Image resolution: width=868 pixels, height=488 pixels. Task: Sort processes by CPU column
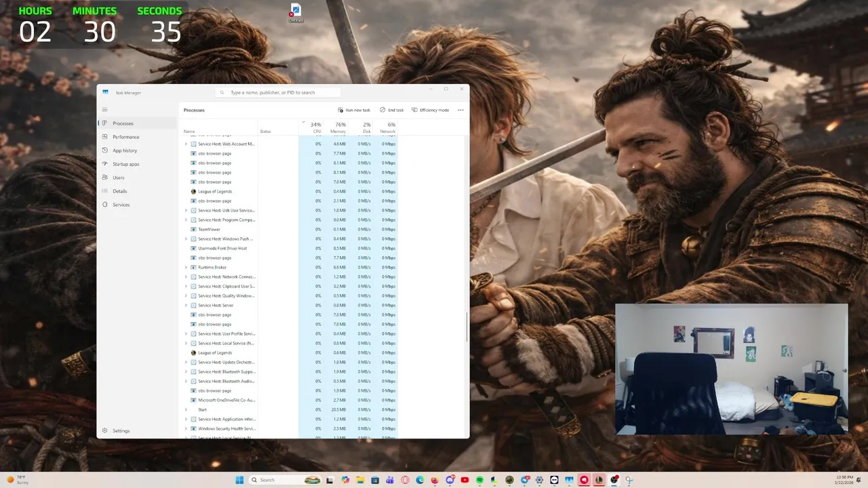click(x=312, y=127)
